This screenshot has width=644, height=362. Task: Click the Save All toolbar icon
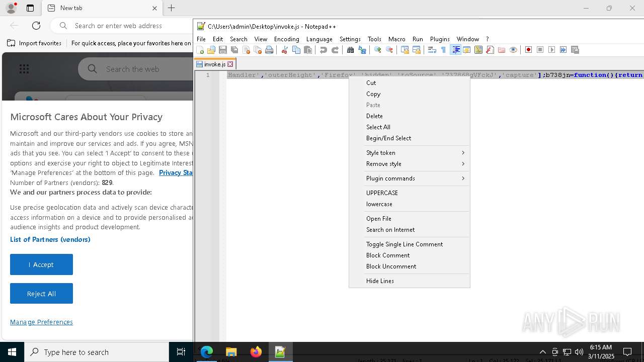click(x=234, y=50)
